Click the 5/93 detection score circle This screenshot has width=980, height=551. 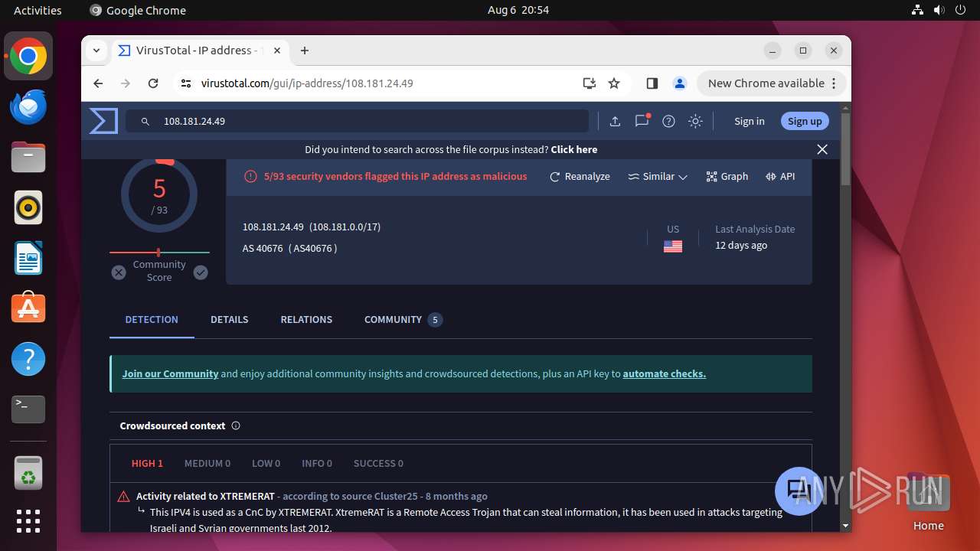(x=159, y=194)
